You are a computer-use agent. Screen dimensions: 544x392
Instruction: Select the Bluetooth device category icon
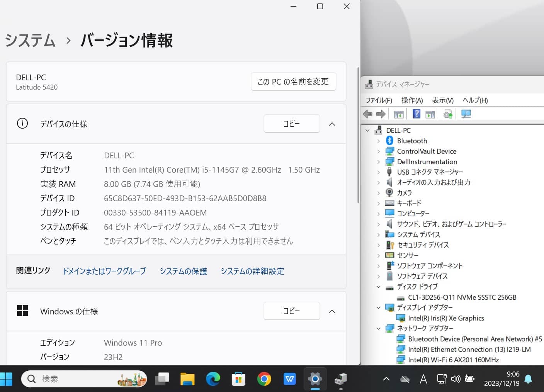click(x=389, y=141)
